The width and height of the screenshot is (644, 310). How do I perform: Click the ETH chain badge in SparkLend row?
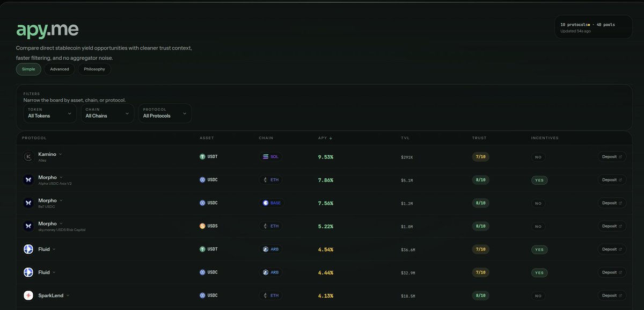tap(270, 295)
